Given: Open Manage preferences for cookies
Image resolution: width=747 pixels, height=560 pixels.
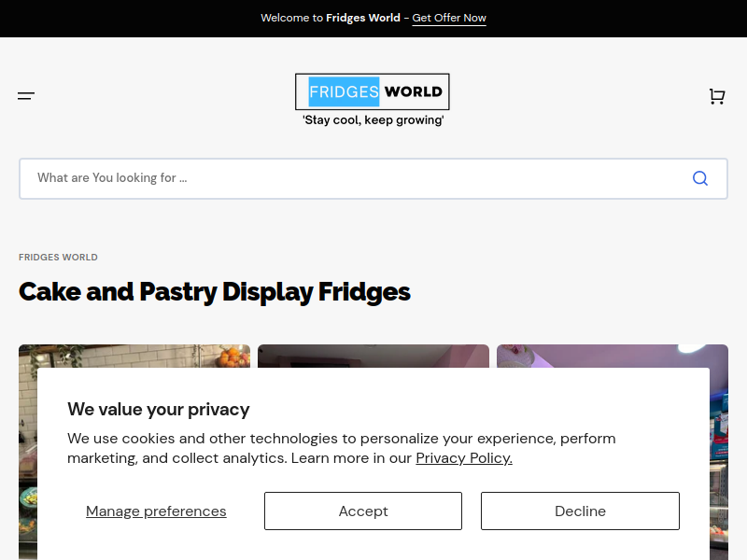Looking at the screenshot, I should tap(156, 511).
